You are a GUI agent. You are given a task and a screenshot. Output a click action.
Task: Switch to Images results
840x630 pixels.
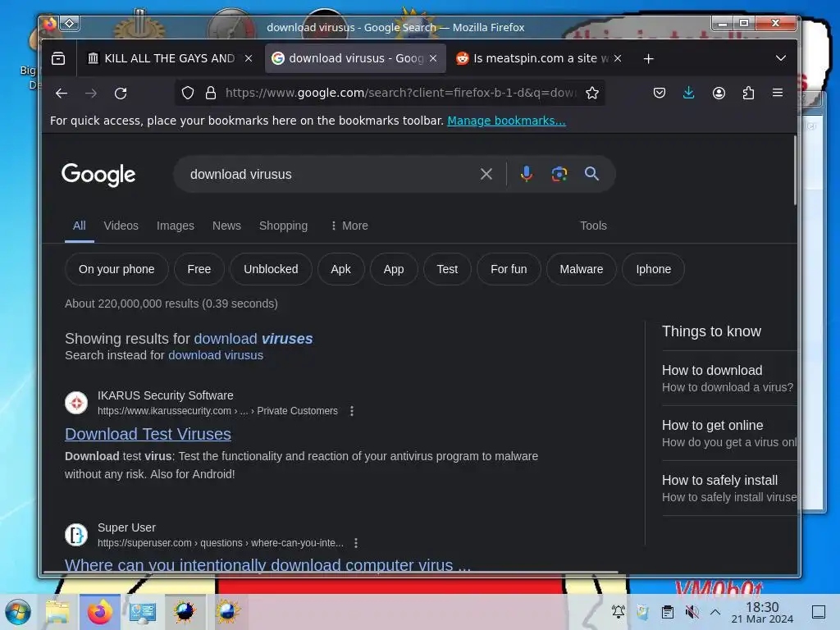[x=176, y=226]
